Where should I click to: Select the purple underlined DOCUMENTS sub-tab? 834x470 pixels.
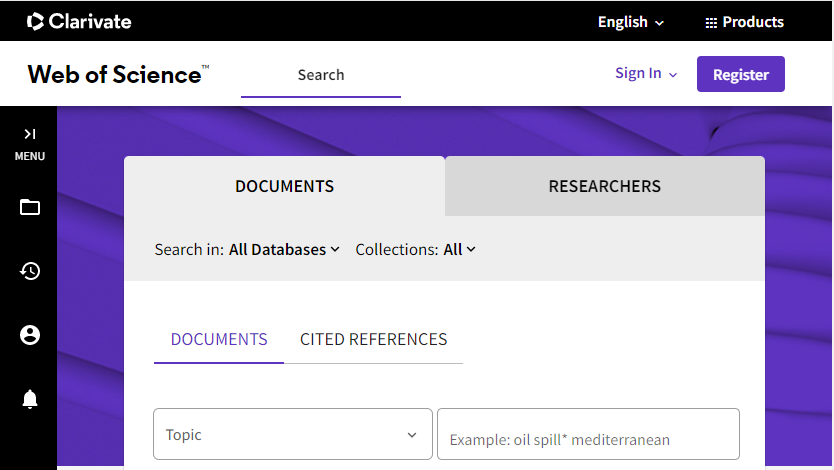pos(219,339)
